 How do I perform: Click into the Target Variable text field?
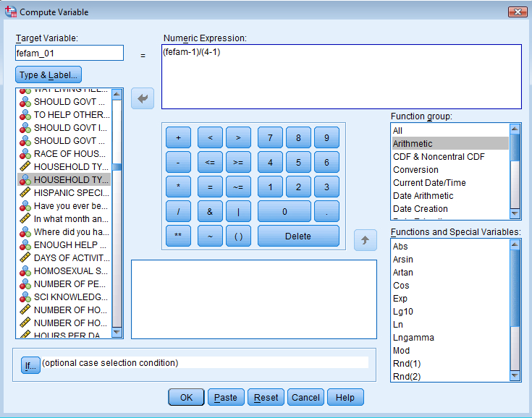coord(69,54)
